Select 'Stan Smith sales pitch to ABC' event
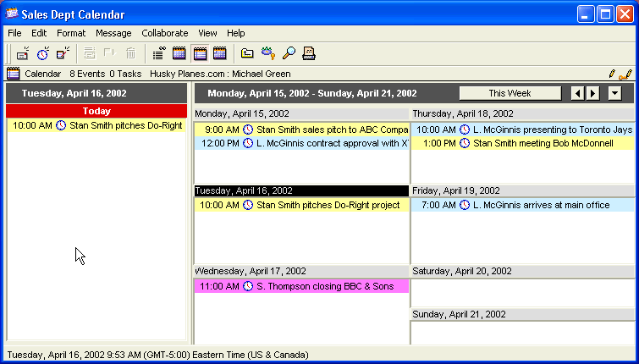639x364 pixels. (x=301, y=130)
